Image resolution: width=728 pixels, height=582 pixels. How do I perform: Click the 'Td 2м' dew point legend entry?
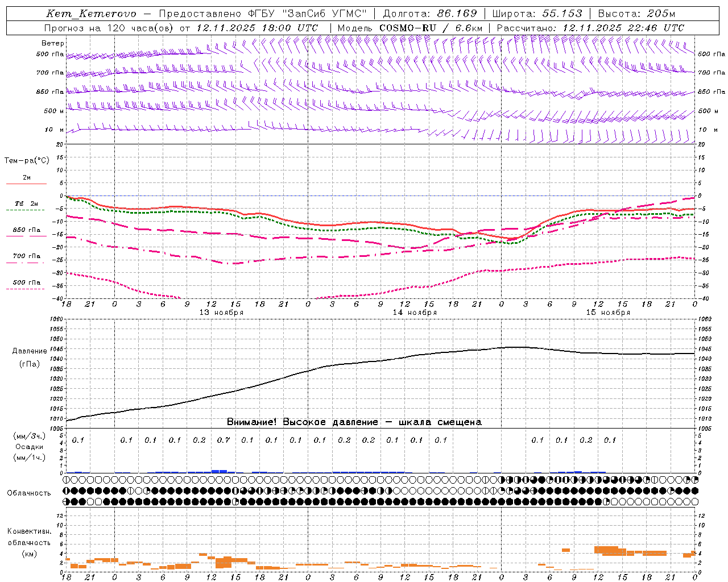point(26,203)
